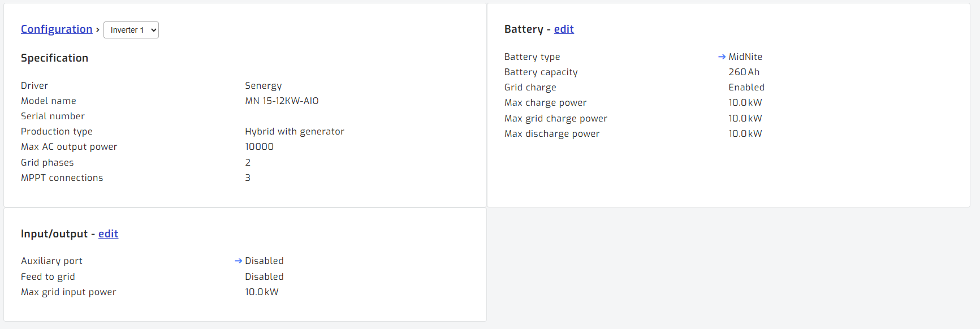This screenshot has height=329, width=980.
Task: Enable the Feed to grid option
Action: (x=264, y=276)
